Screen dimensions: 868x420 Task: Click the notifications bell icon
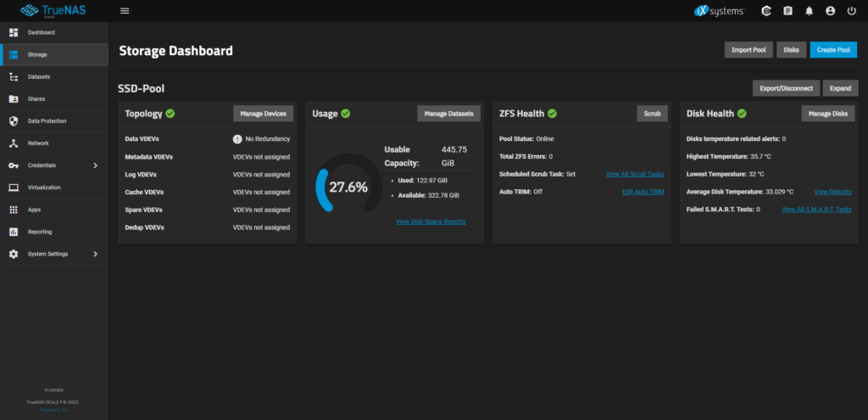(807, 11)
